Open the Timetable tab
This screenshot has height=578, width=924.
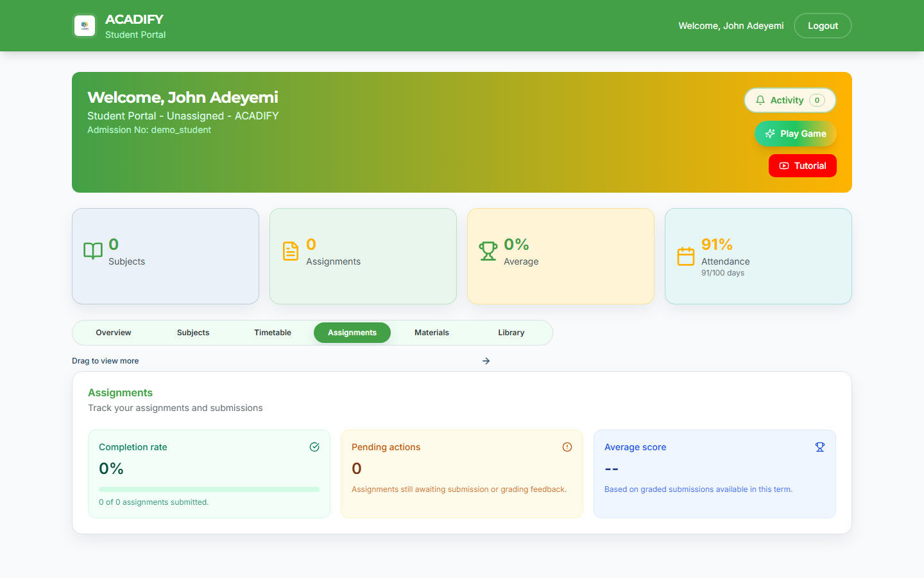click(273, 333)
